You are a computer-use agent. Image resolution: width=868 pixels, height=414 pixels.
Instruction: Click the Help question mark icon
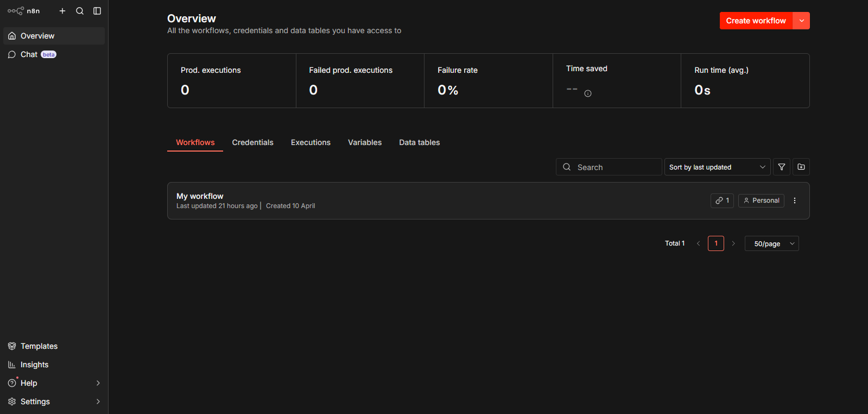12,383
